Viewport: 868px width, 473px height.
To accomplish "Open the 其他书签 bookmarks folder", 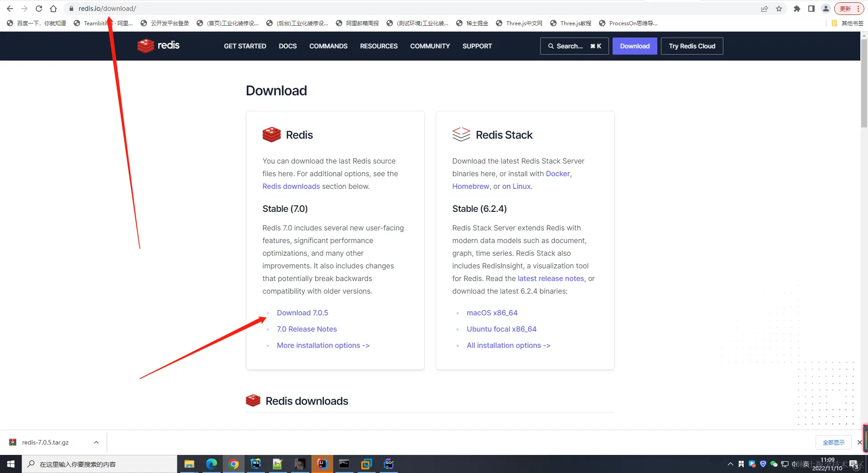I will (x=847, y=23).
